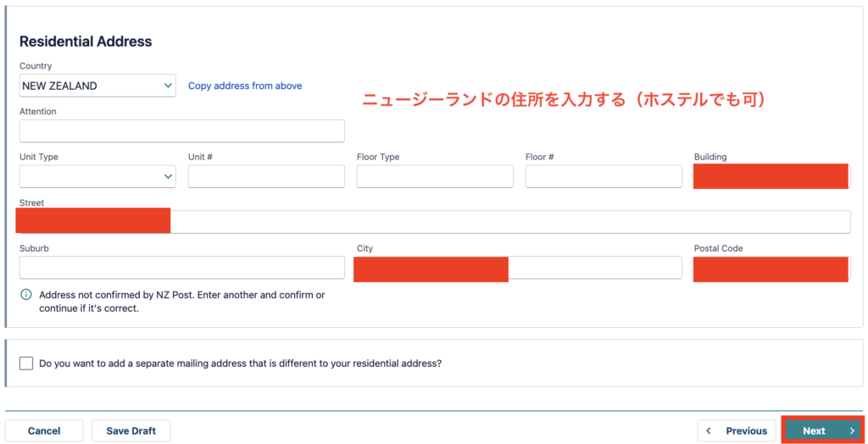Click the Unit Type chevron arrow
The image size is (868, 444).
pos(168,176)
